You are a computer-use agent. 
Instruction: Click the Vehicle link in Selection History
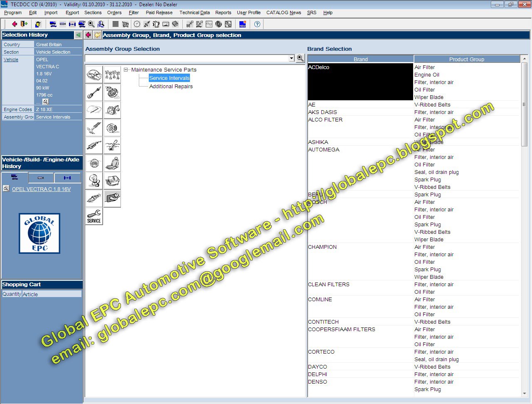click(11, 59)
